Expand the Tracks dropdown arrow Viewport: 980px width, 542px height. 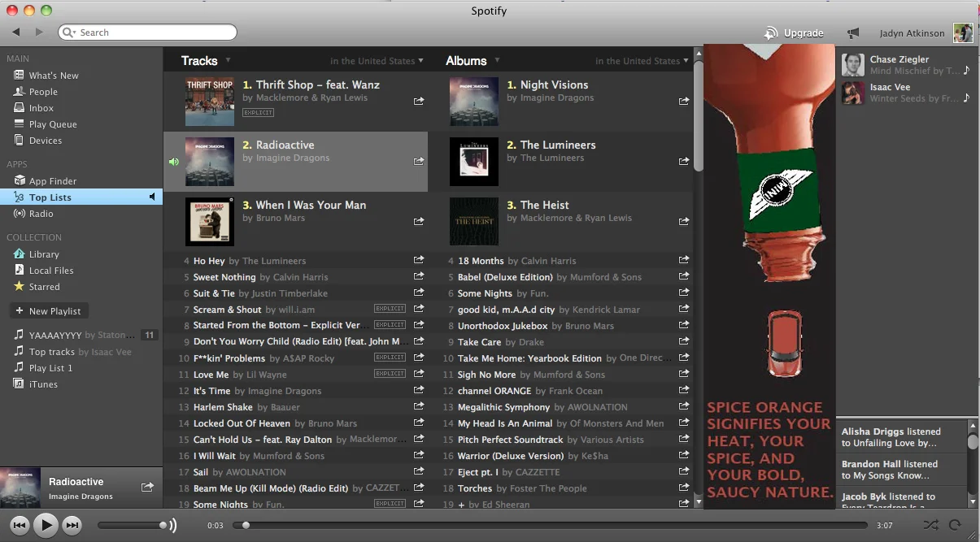coord(229,60)
